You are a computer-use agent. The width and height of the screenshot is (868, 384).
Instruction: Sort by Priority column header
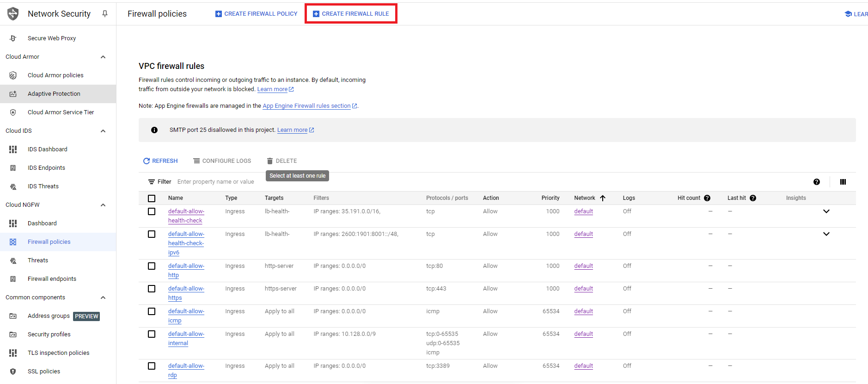pyautogui.click(x=550, y=198)
